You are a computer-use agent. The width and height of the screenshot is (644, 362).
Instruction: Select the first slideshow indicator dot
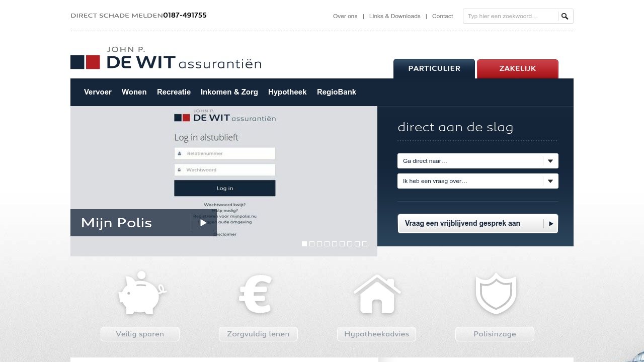point(304,244)
